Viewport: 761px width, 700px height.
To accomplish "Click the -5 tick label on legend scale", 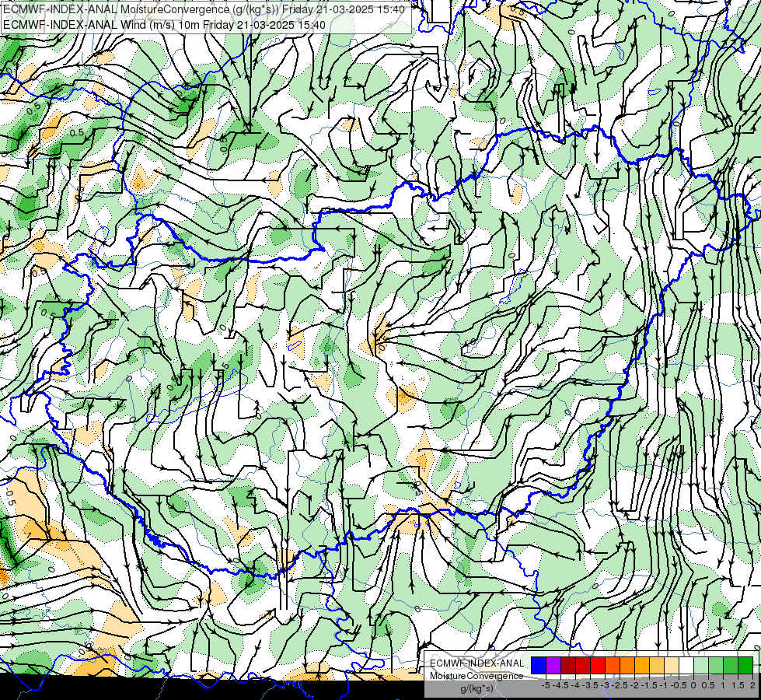I will tap(546, 685).
